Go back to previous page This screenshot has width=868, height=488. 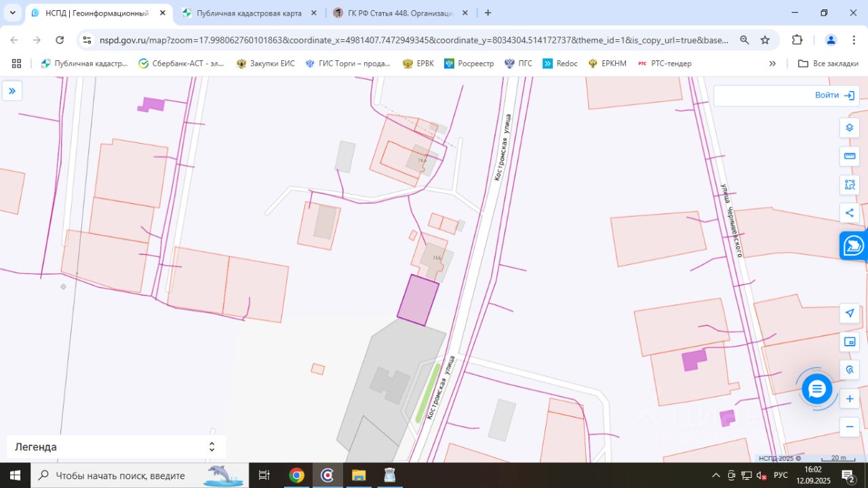pos(14,40)
